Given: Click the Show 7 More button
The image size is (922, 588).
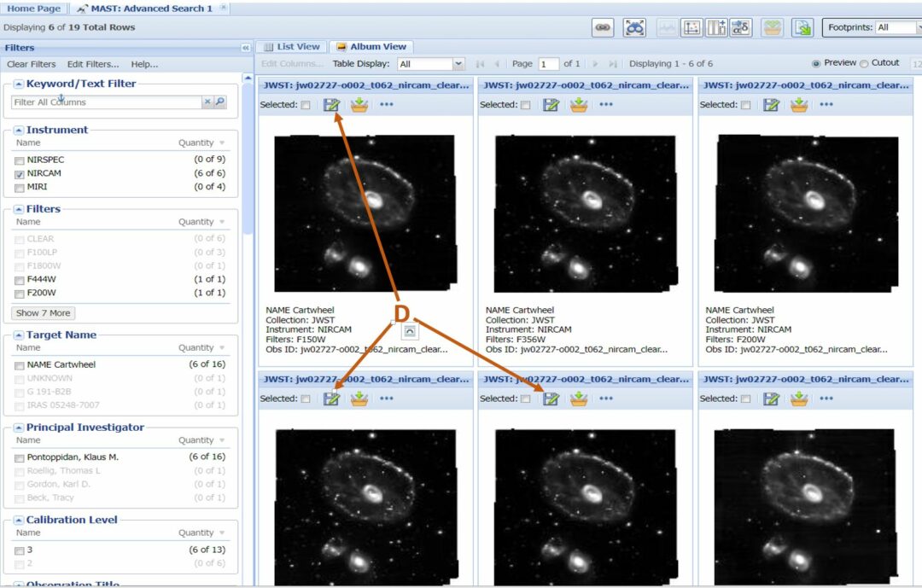Looking at the screenshot, I should (x=43, y=313).
